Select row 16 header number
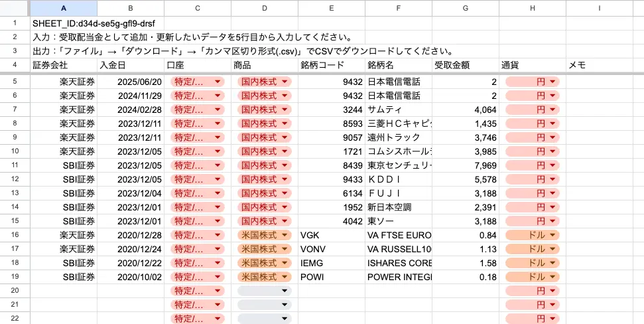 [x=15, y=235]
